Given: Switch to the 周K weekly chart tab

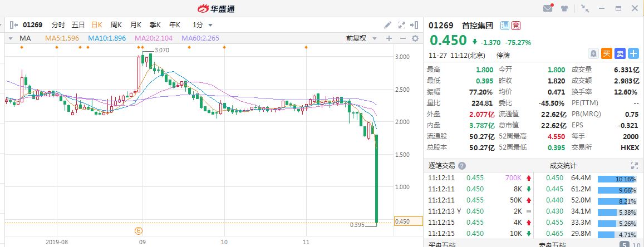Looking at the screenshot, I should tap(116, 25).
